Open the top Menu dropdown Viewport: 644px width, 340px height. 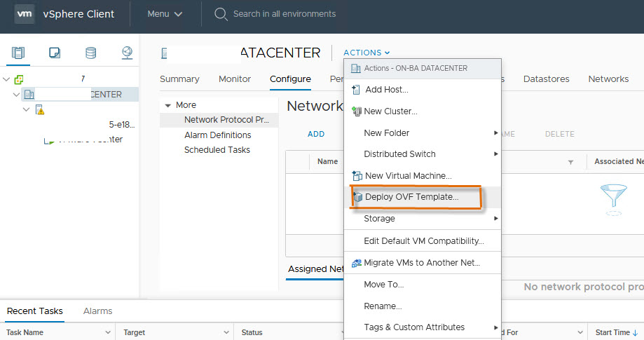(165, 14)
